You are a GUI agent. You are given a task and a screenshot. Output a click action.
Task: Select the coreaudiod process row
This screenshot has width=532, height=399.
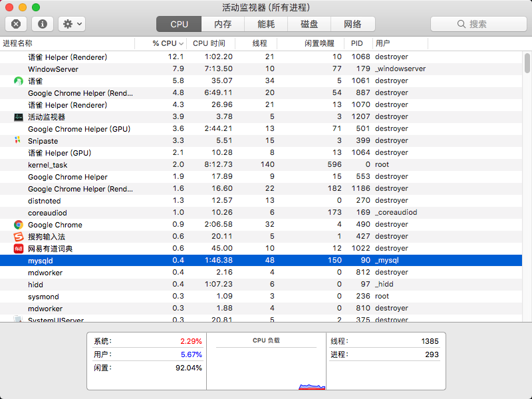tap(261, 213)
